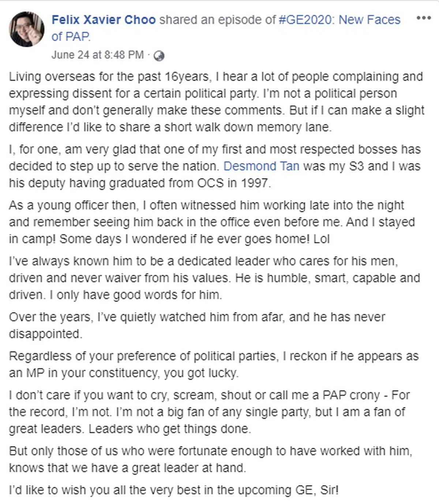Click the paragraph starting "Over the years"

pyautogui.click(x=197, y=325)
